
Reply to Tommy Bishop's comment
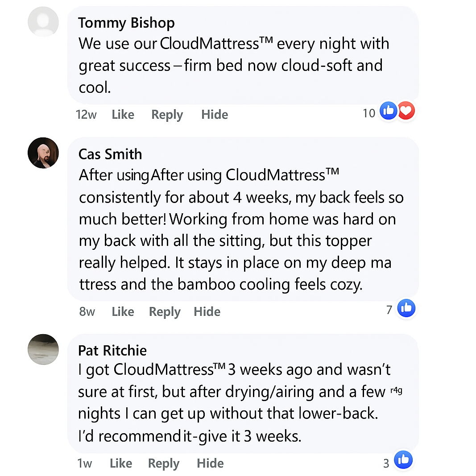click(167, 115)
